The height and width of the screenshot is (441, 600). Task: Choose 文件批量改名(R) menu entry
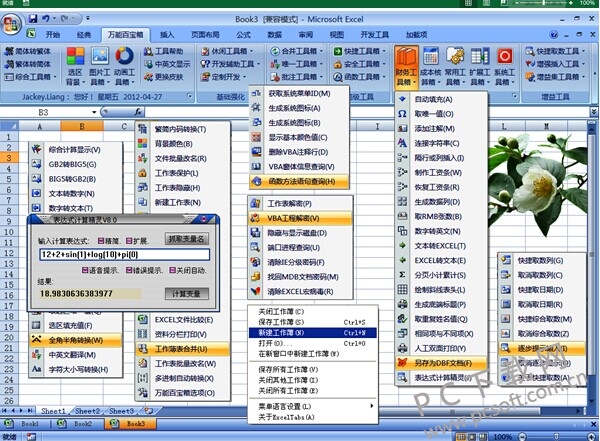click(x=183, y=158)
